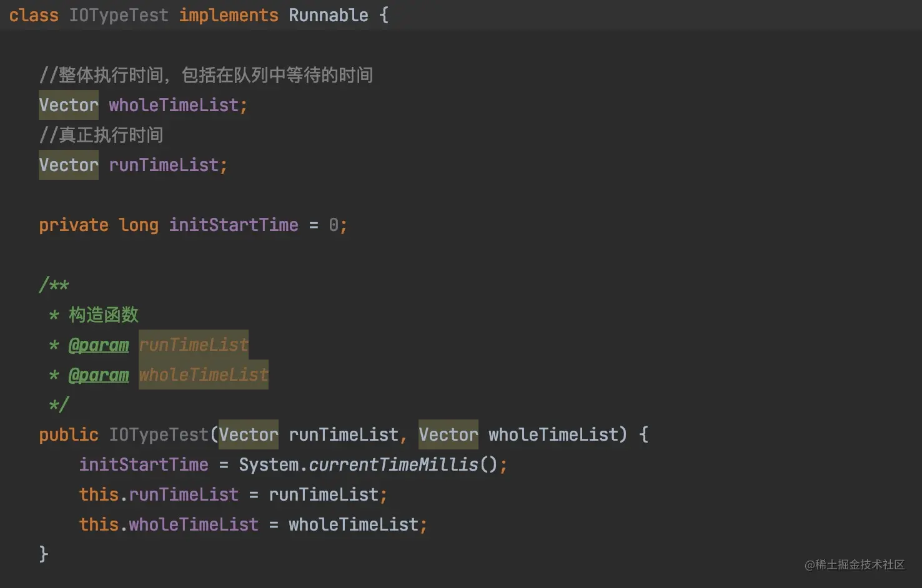Select the Runnable interface name

click(x=329, y=15)
